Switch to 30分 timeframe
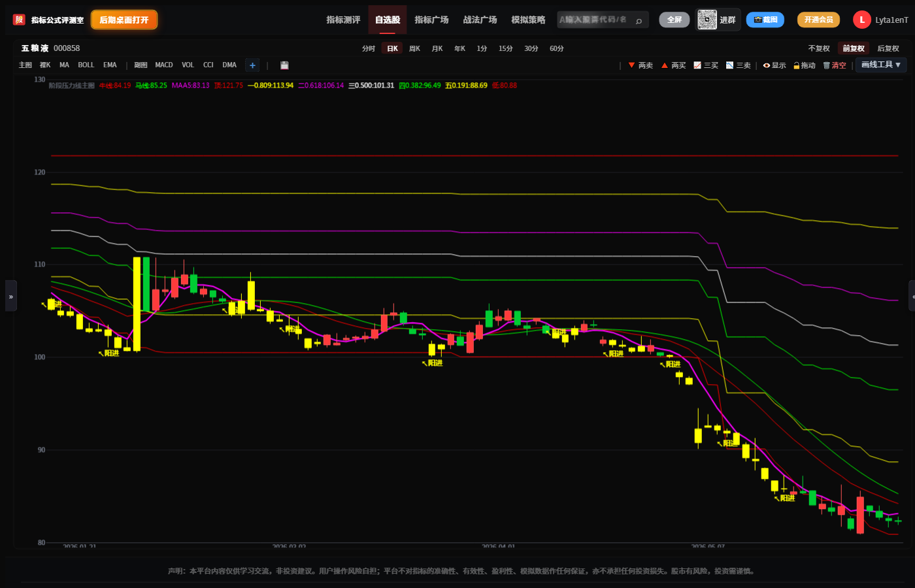The image size is (915, 588). [531, 48]
